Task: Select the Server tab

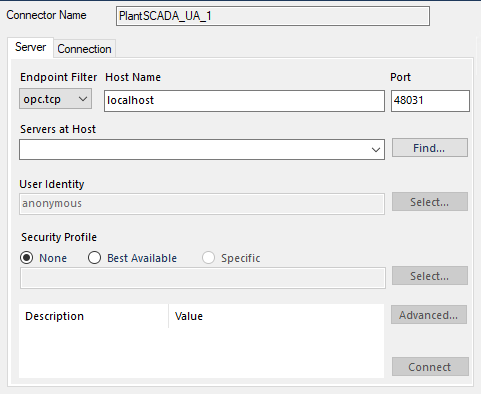Action: point(30,47)
